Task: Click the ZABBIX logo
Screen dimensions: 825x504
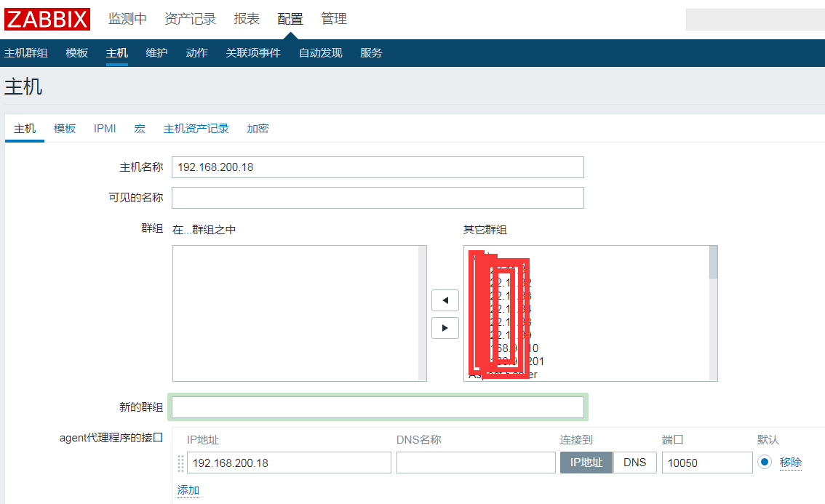Action: pyautogui.click(x=47, y=19)
